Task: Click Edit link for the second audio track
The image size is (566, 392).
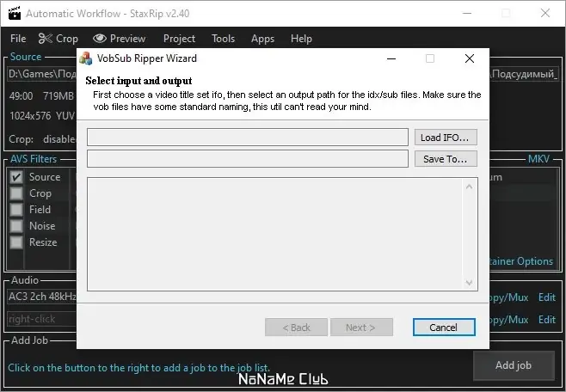Action: click(x=546, y=320)
